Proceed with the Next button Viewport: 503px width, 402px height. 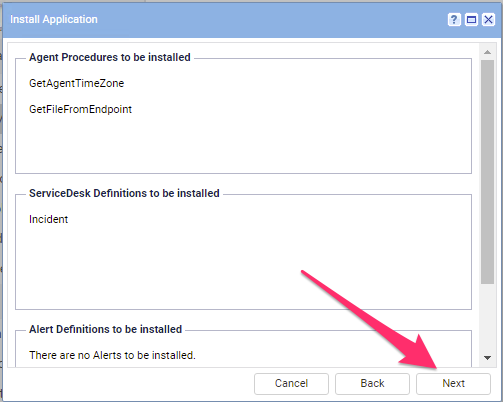pos(453,383)
